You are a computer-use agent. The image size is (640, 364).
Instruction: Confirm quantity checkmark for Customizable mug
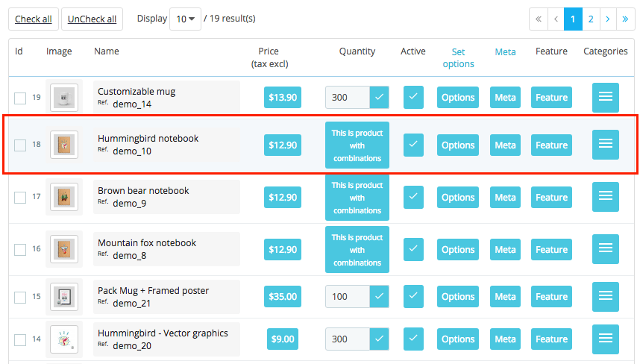point(379,97)
